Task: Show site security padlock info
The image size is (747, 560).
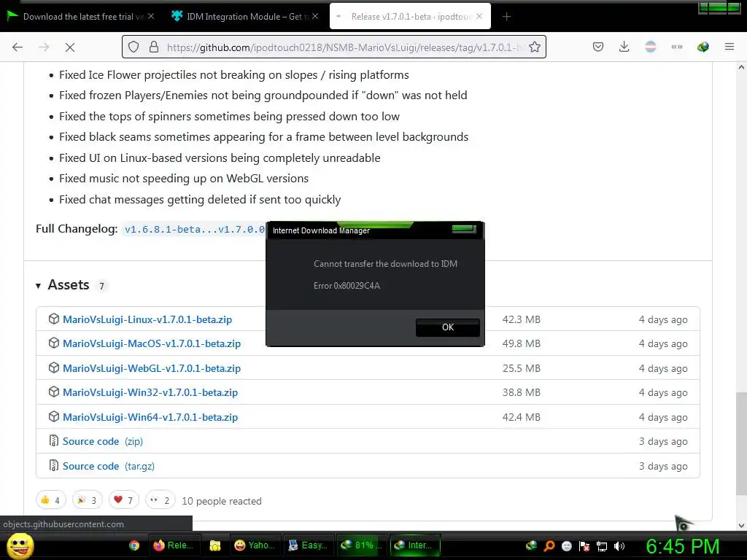Action: tap(153, 47)
